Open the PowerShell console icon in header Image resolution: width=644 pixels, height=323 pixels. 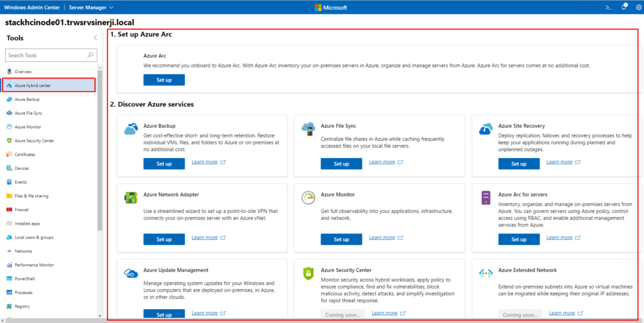[x=608, y=8]
